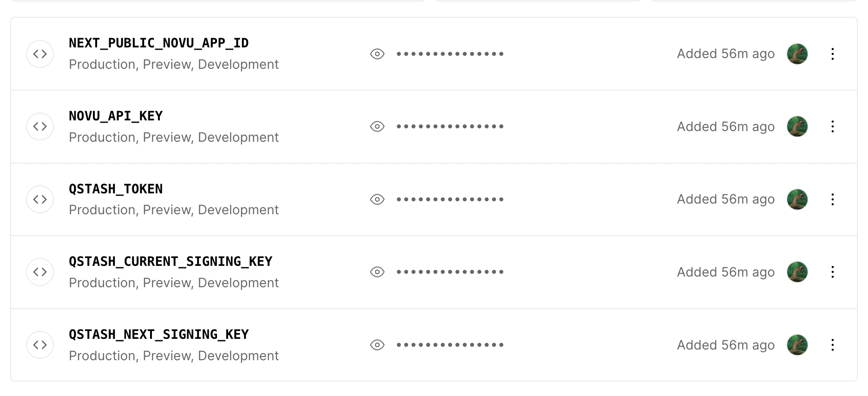Toggle visibility of QSTASH_TOKEN value
The height and width of the screenshot is (396, 868).
click(x=377, y=199)
